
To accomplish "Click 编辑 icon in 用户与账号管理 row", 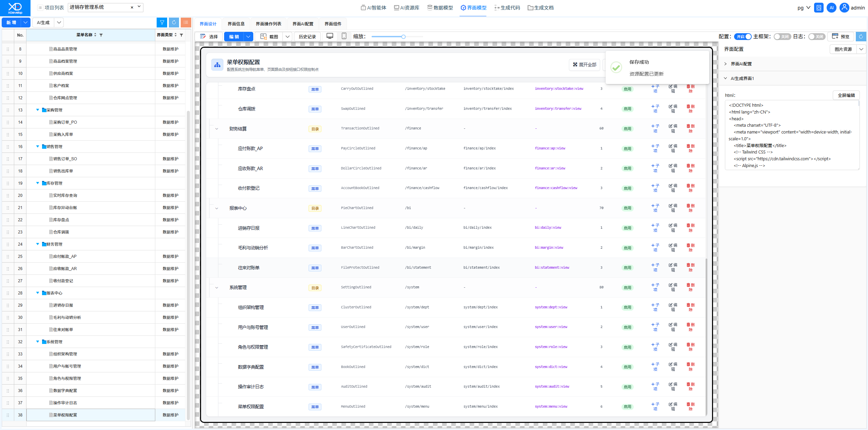I will click(673, 327).
